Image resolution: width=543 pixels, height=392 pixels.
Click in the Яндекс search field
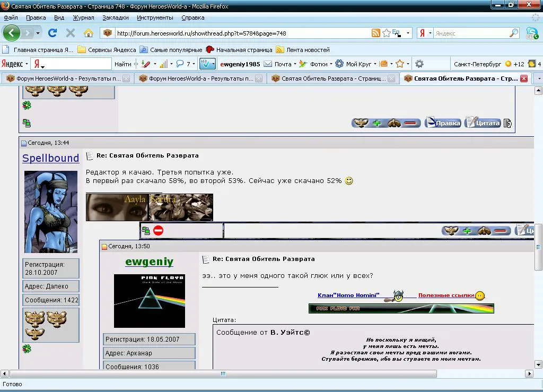(471, 33)
